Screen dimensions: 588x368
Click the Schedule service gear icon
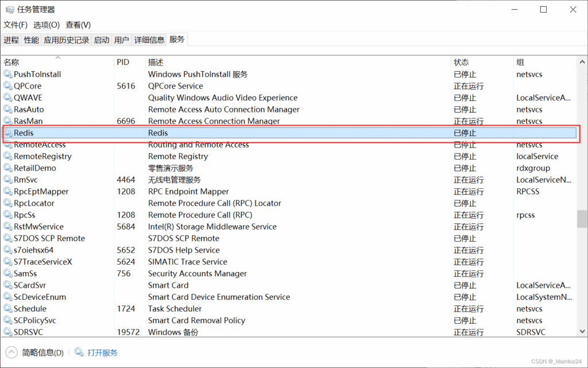[x=7, y=309]
